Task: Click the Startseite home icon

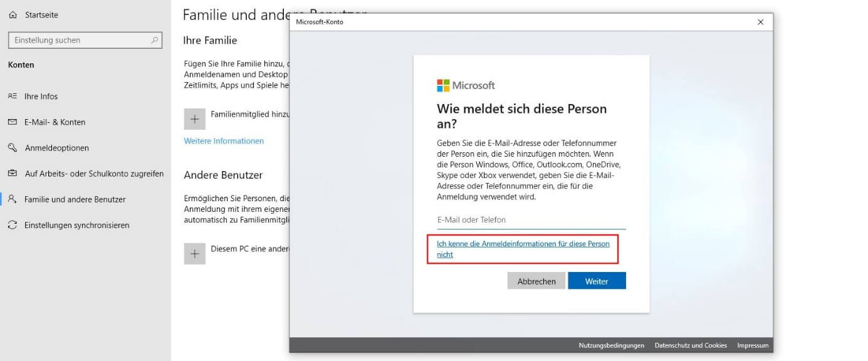Action: pos(13,15)
